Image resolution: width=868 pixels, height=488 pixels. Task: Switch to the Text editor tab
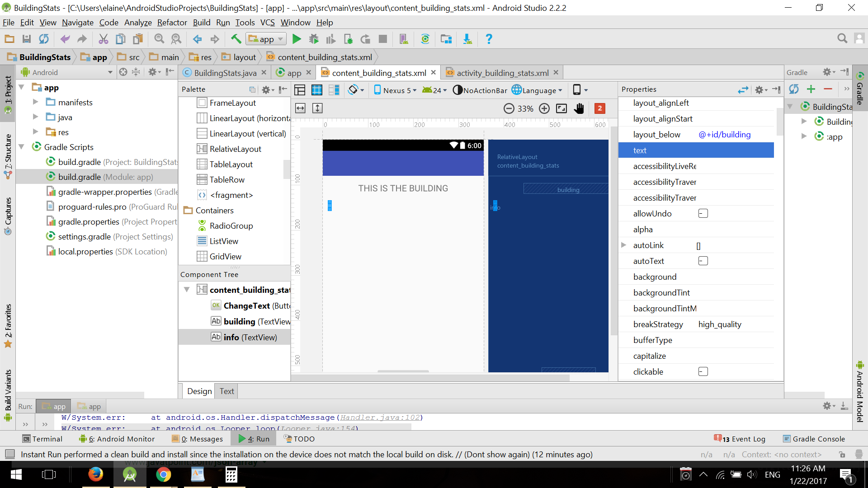pos(226,391)
